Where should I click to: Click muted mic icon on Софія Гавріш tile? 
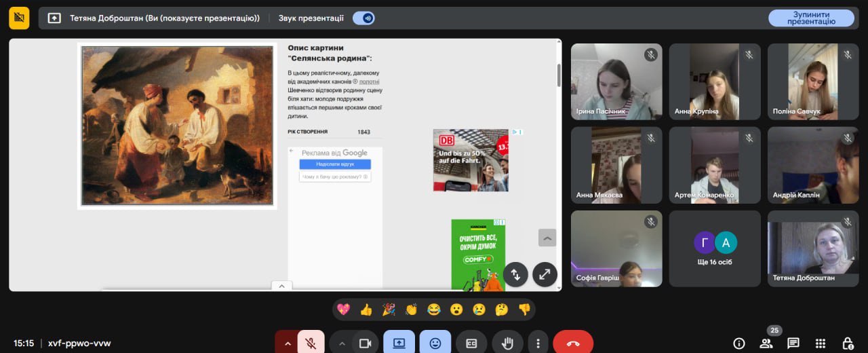[x=651, y=222]
